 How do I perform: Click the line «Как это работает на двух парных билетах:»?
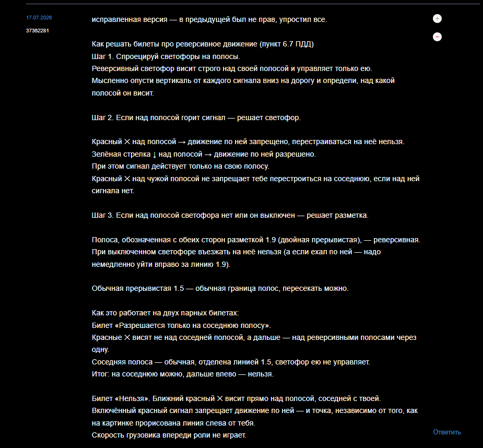165,313
